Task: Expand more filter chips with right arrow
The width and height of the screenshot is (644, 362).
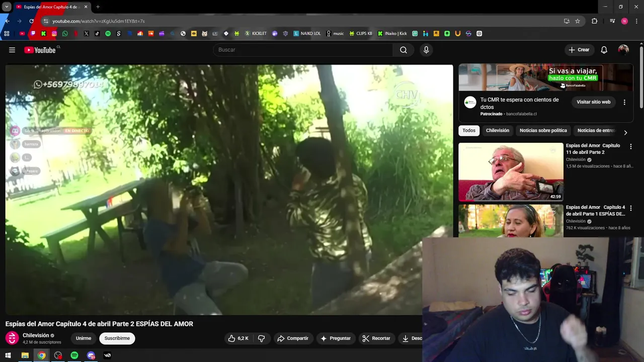Action: (625, 133)
